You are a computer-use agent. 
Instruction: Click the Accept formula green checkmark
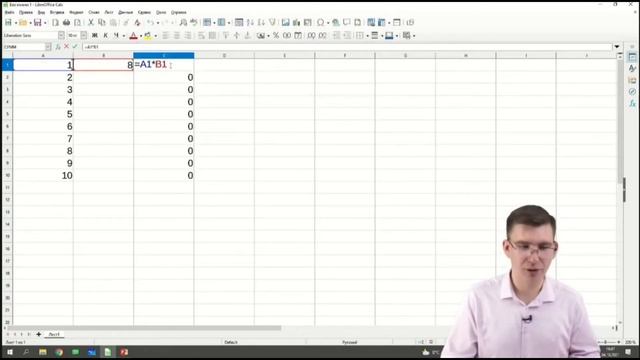click(75, 47)
